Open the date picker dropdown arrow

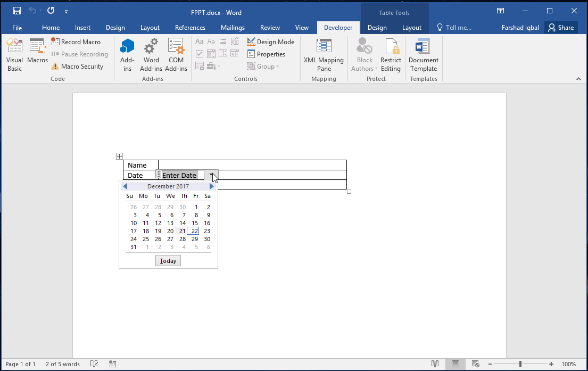click(211, 175)
